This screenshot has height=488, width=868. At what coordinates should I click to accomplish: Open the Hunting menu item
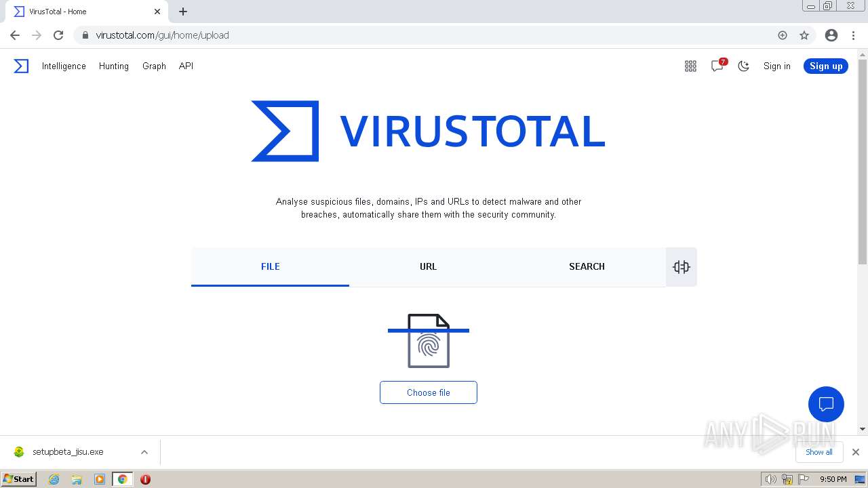(x=114, y=66)
